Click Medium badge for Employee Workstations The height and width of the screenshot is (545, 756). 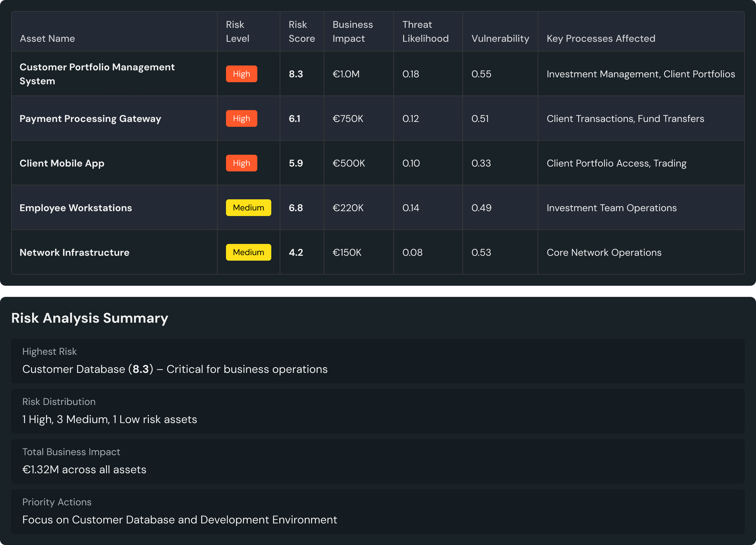click(248, 208)
